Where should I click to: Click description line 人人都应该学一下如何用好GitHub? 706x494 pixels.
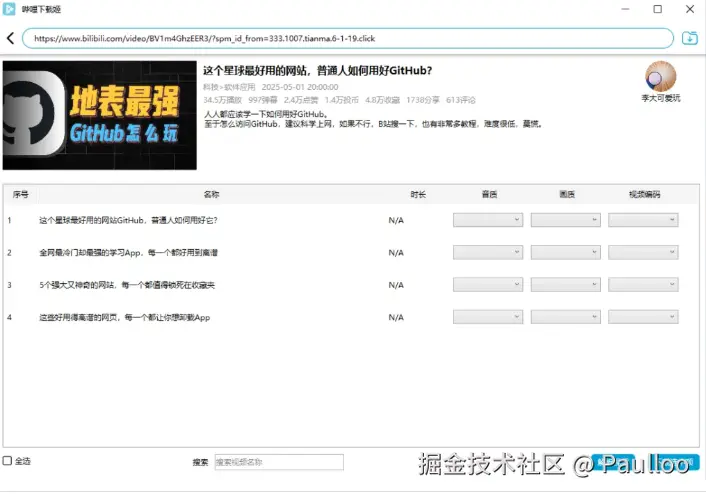[266, 114]
